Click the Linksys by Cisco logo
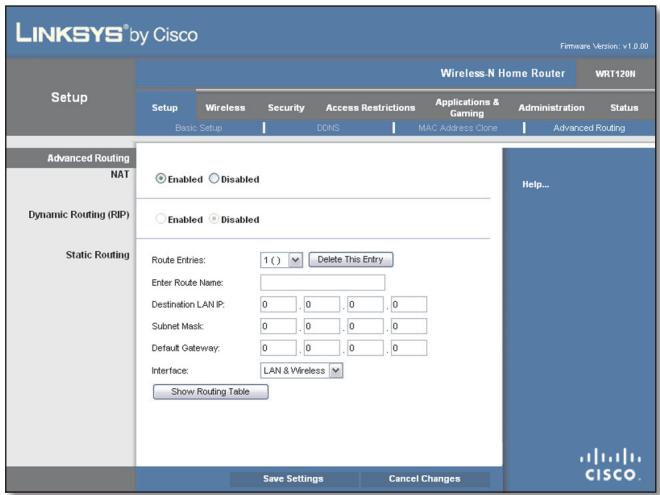 [x=106, y=34]
